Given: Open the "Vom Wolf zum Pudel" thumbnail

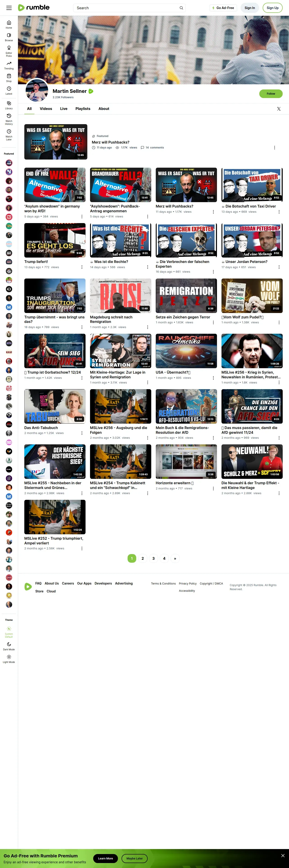Looking at the screenshot, I should click(252, 295).
